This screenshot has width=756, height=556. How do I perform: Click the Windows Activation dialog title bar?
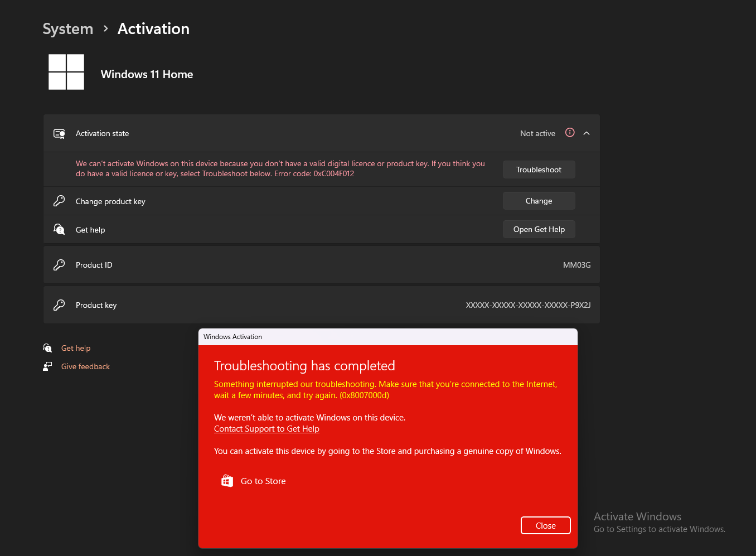[388, 337]
